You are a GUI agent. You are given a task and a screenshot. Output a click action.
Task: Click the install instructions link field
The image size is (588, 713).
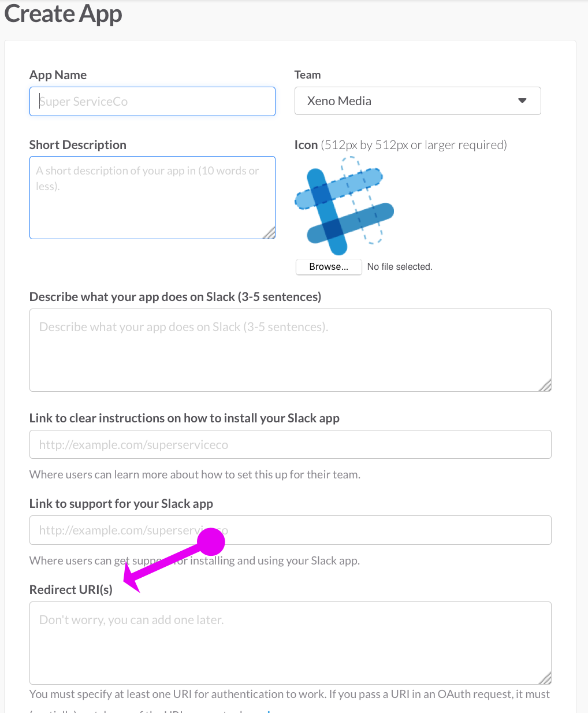[290, 444]
